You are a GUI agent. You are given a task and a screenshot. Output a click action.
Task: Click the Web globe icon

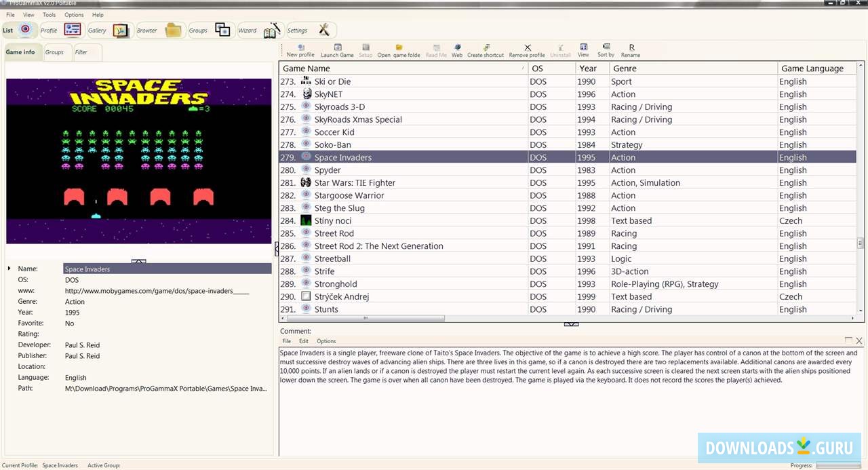[457, 47]
